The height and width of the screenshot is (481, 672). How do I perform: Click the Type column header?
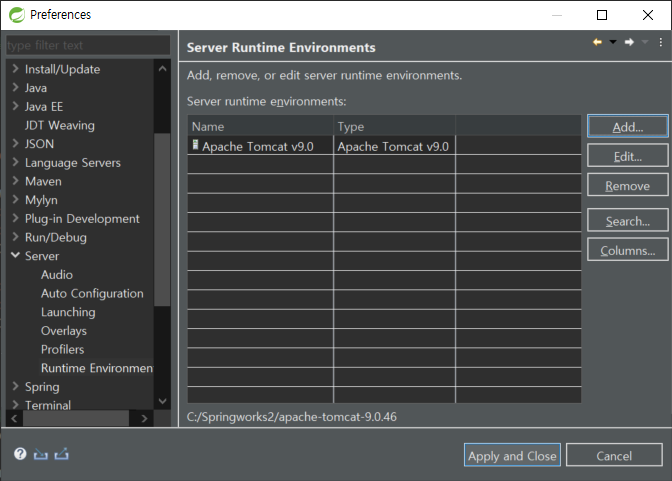tap(394, 126)
